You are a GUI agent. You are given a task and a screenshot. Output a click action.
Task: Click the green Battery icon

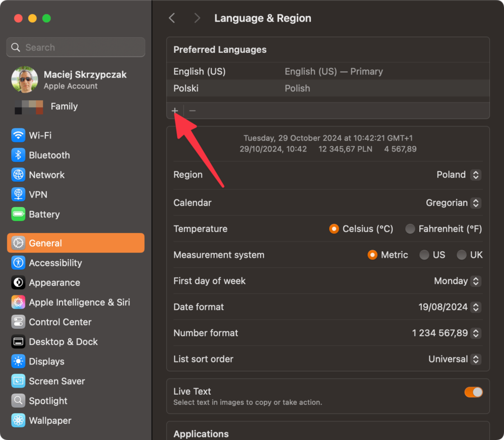(x=18, y=214)
